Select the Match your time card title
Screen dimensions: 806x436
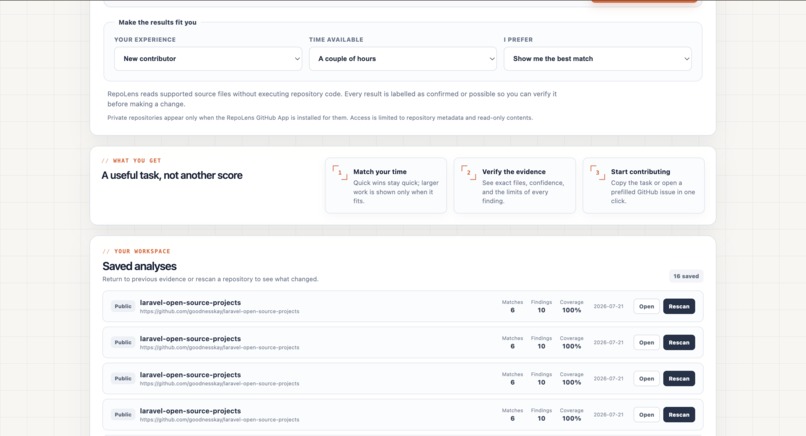coord(380,172)
